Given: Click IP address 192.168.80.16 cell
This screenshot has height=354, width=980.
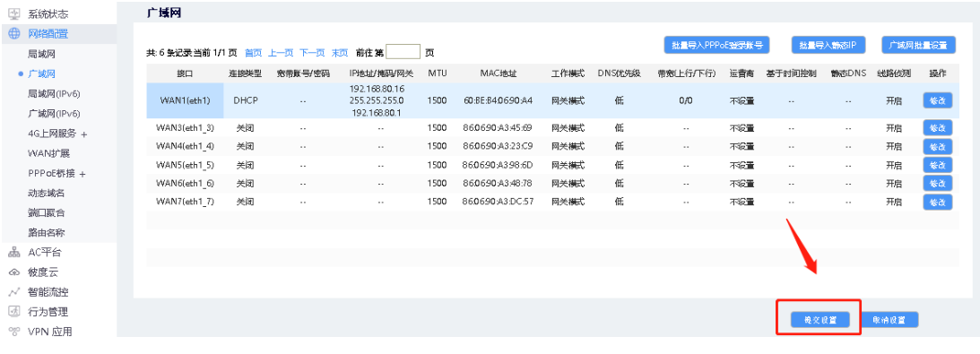Looking at the screenshot, I should pyautogui.click(x=377, y=90).
